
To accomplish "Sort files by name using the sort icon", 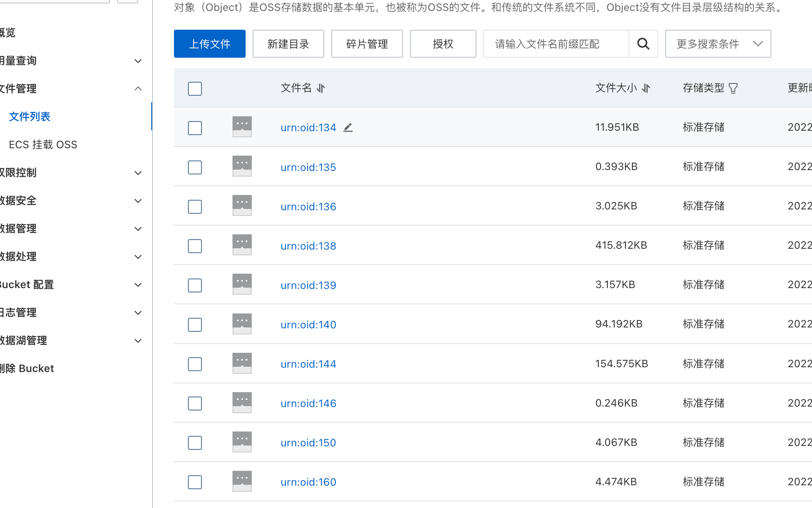I will (x=321, y=88).
